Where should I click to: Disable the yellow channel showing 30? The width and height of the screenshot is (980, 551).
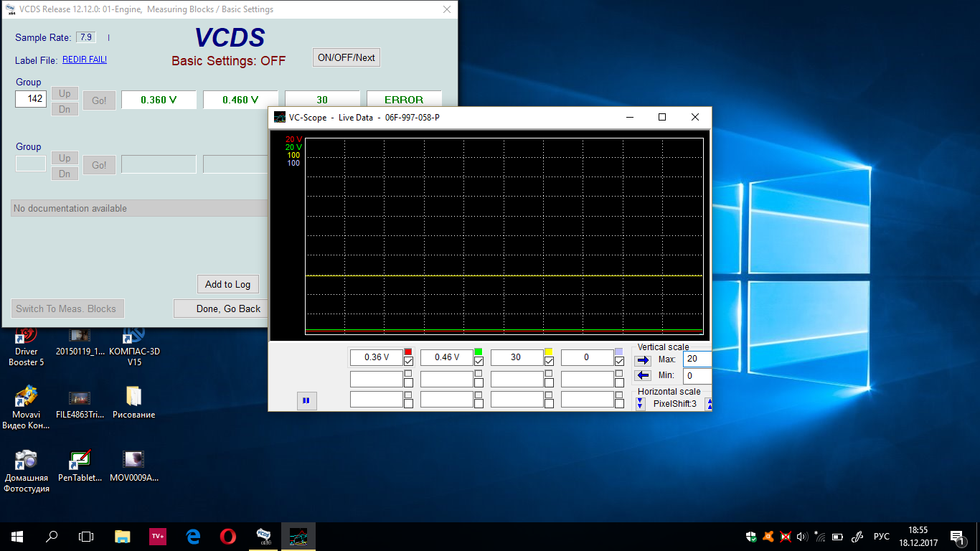(549, 362)
